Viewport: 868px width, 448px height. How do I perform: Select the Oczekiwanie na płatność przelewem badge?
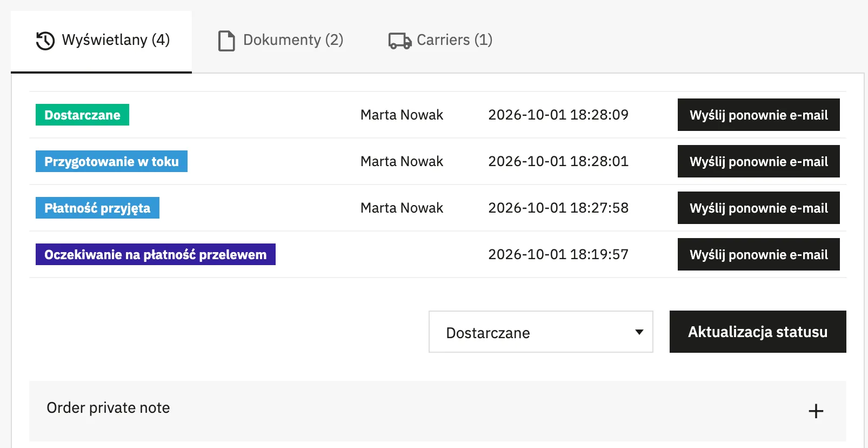click(x=156, y=254)
